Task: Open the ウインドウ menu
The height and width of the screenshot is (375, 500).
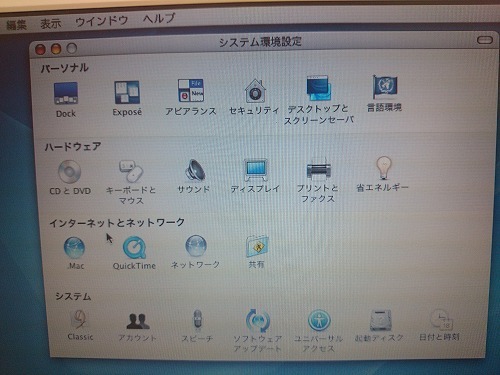Action: coord(102,21)
